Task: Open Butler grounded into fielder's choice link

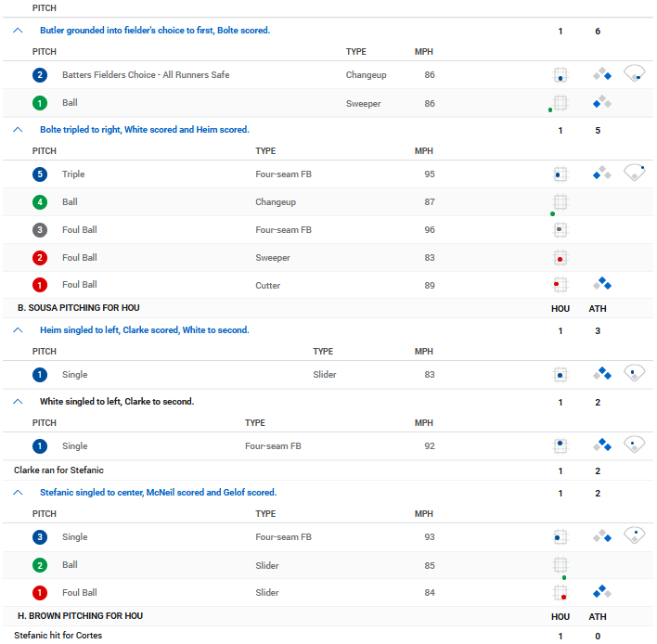Action: 155,31
